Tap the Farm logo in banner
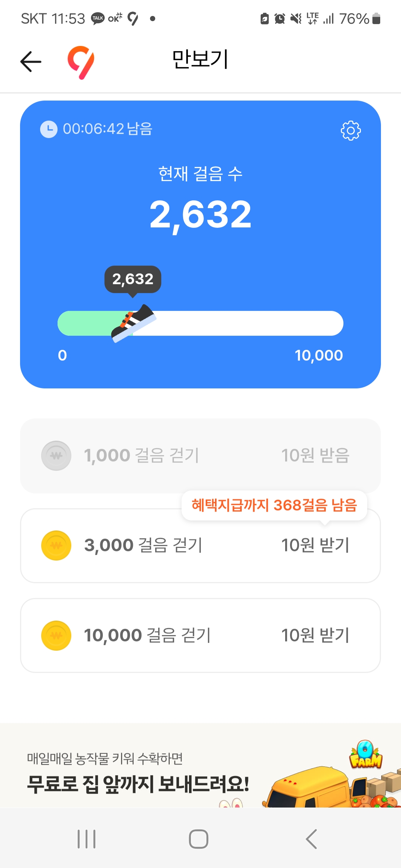This screenshot has width=401, height=868. 366,755
